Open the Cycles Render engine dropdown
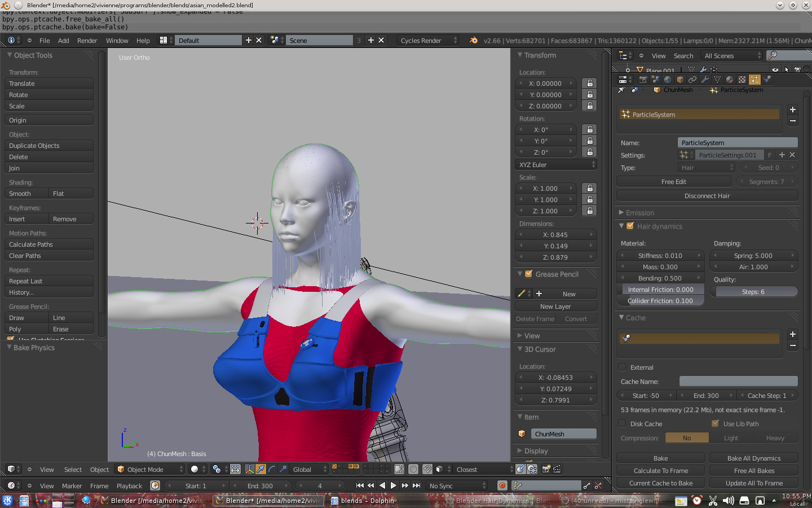This screenshot has height=508, width=812. 429,40
